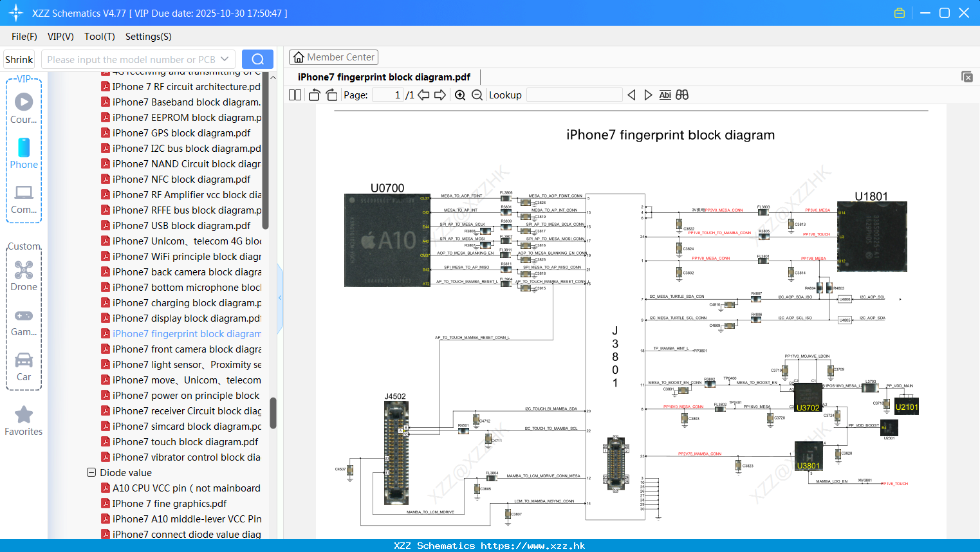This screenshot has width=980, height=552.
Task: Open the Computer category icon
Action: (24, 199)
